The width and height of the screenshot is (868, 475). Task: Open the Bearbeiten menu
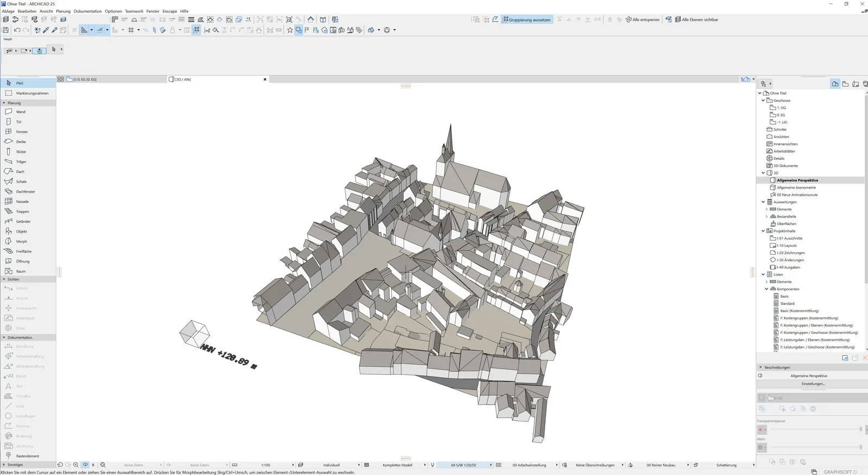[27, 11]
